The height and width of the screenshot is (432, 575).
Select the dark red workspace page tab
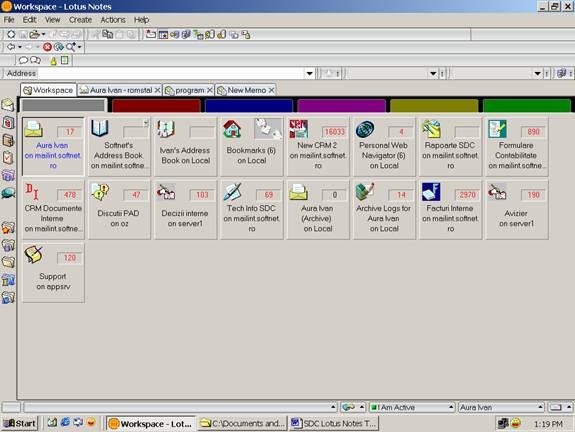point(157,106)
